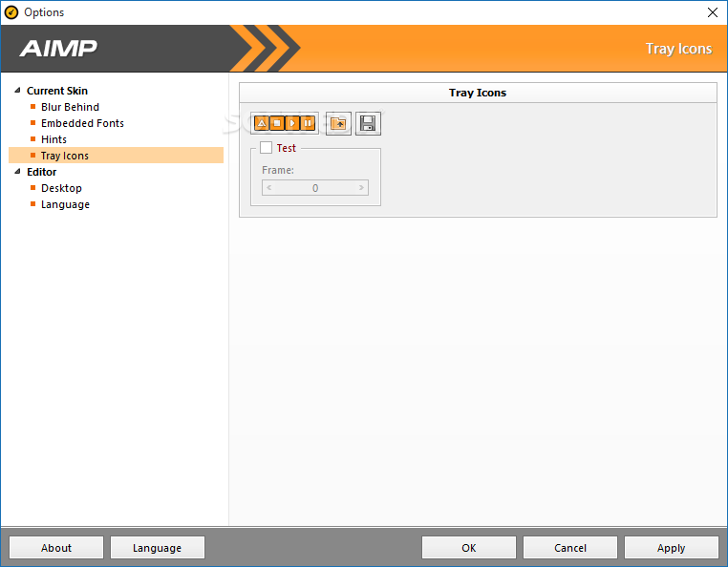Open Language item in tree
Image resolution: width=728 pixels, height=567 pixels.
(66, 204)
